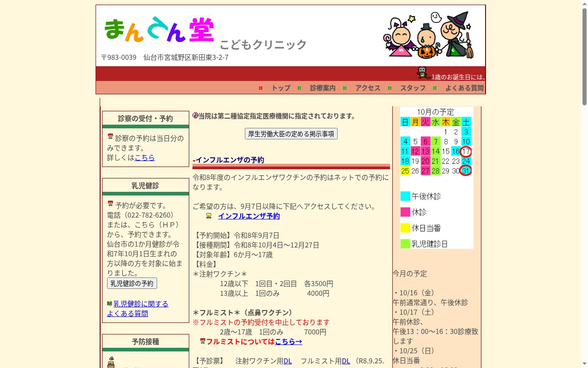
Task: Click the tulip icon before フルミストについては
Action: (x=203, y=341)
